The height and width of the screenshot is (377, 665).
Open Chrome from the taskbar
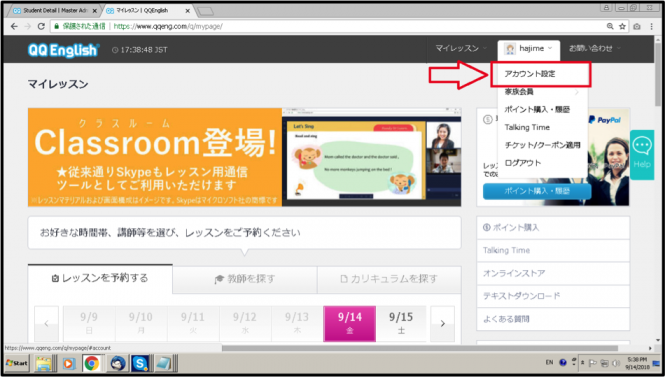click(91, 363)
